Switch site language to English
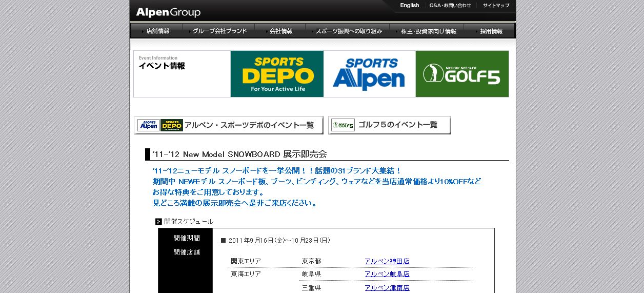Image resolution: width=644 pixels, height=293 pixels. pyautogui.click(x=409, y=6)
